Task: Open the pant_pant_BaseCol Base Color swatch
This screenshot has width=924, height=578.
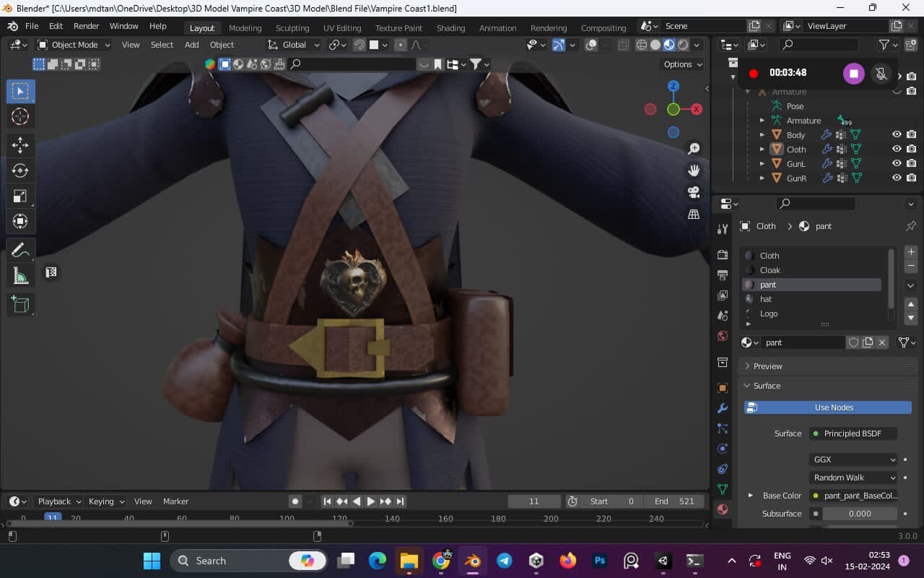Action: 859,495
